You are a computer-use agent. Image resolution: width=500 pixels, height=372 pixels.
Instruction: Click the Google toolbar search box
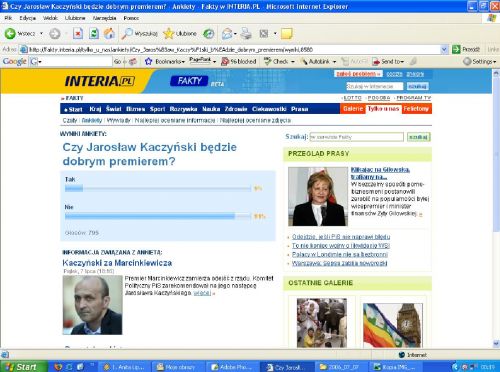coord(76,61)
